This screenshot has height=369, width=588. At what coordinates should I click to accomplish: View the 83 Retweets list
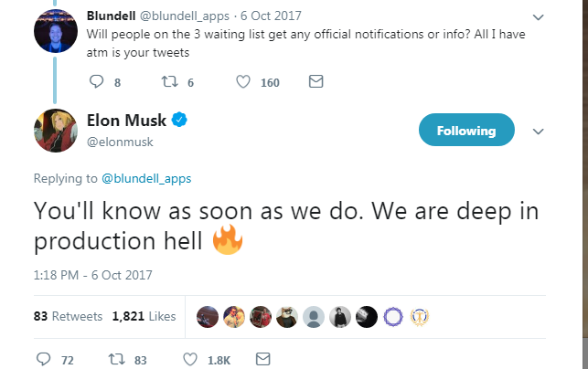[x=67, y=317]
